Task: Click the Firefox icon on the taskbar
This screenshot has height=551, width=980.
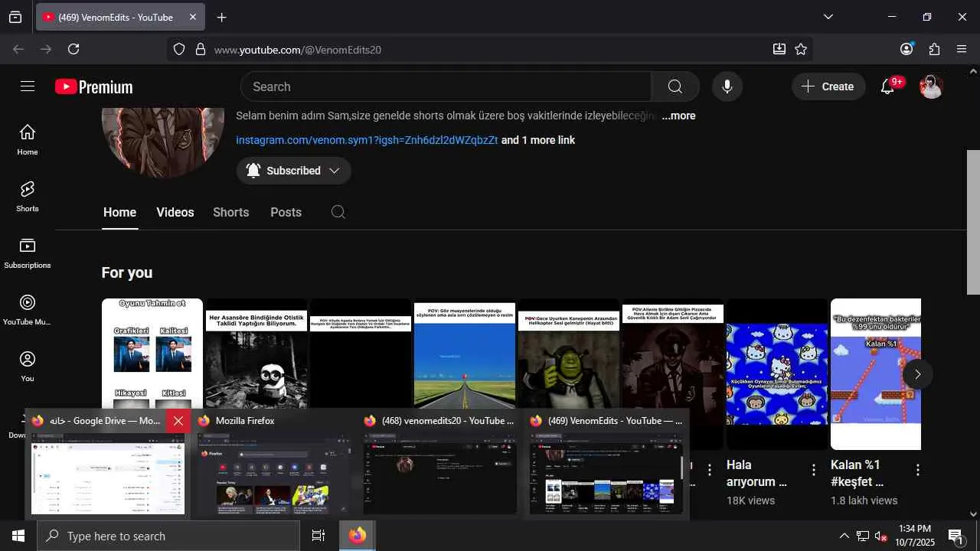Action: coord(358,536)
